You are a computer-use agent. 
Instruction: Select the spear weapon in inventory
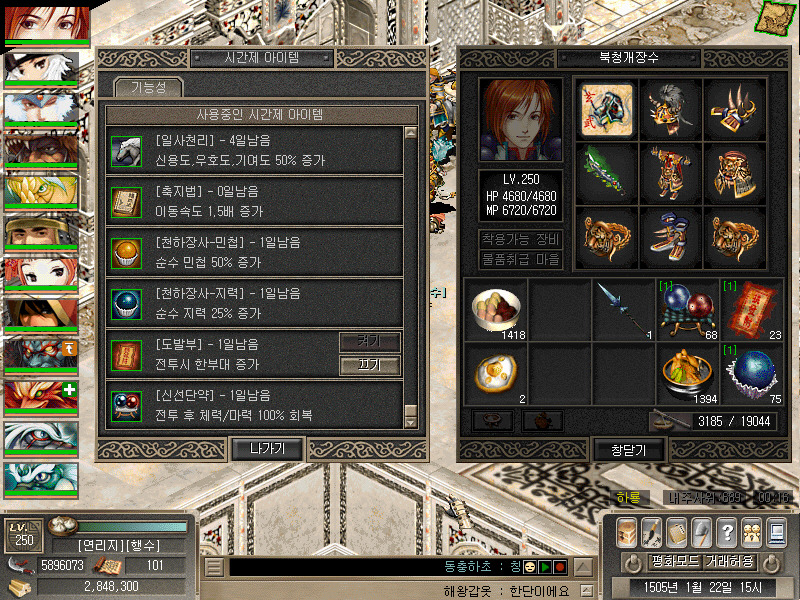[623, 310]
